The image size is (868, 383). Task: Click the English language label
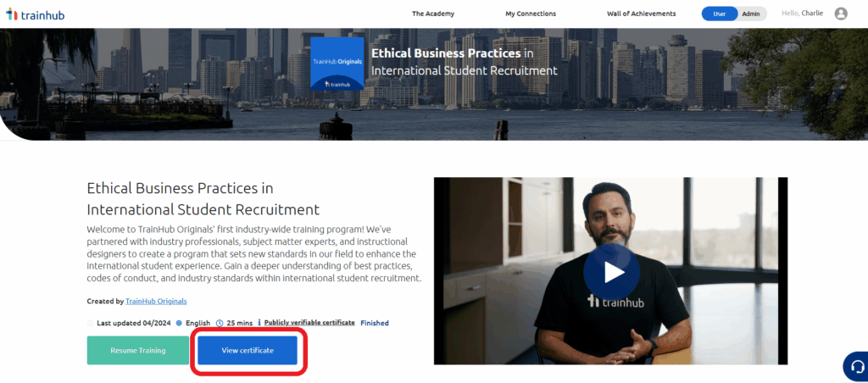pyautogui.click(x=198, y=323)
